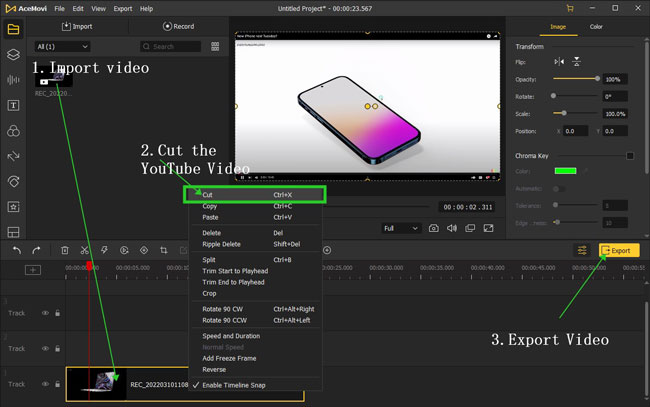Open the Transitions panel in sidebar
The image size is (650, 407).
click(x=13, y=156)
